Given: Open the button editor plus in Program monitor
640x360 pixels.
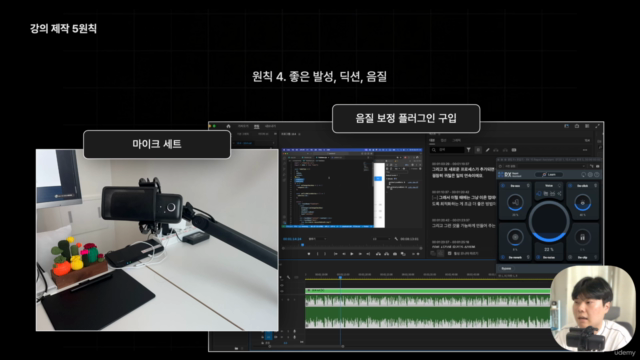Looking at the screenshot, I should click(x=418, y=254).
